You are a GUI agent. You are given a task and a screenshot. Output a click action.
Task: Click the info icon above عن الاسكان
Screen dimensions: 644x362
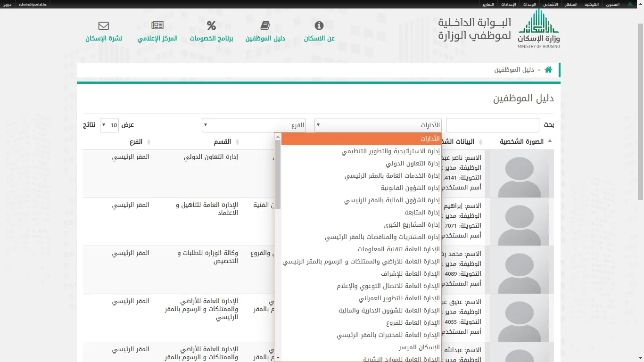(x=319, y=25)
